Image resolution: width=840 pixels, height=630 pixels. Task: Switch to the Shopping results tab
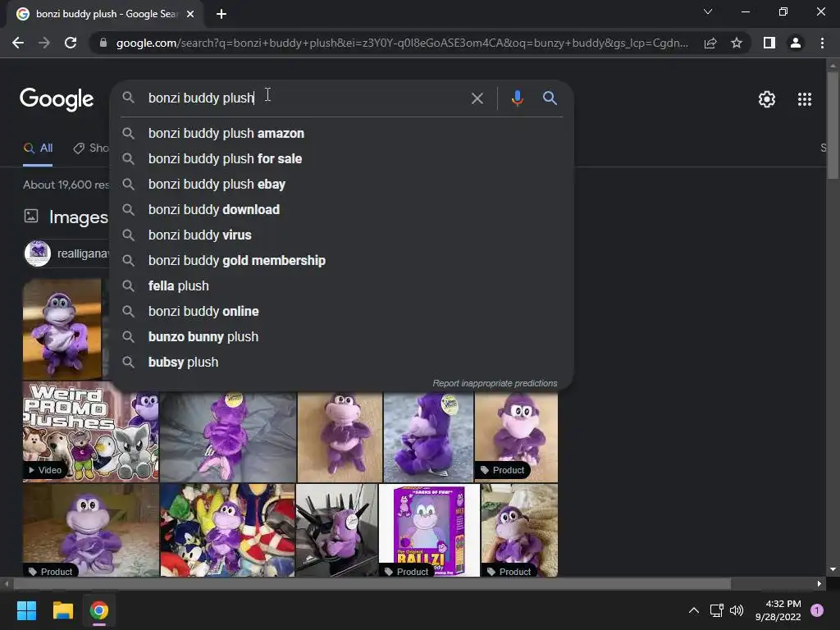(91, 148)
